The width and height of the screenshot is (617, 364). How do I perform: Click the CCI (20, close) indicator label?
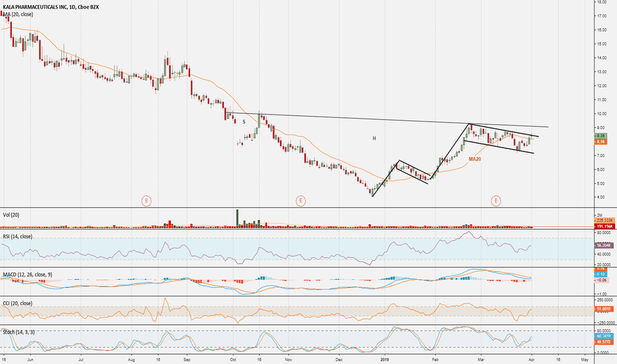[18, 303]
